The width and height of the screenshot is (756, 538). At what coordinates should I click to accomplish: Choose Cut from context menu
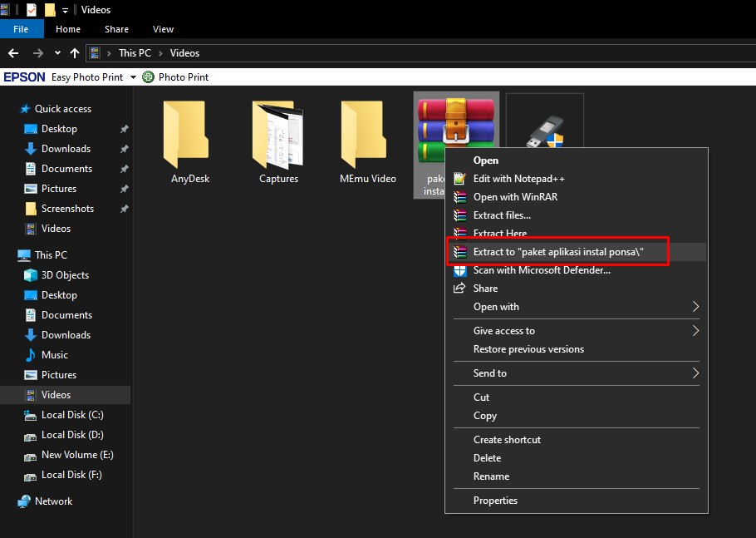coord(576,397)
